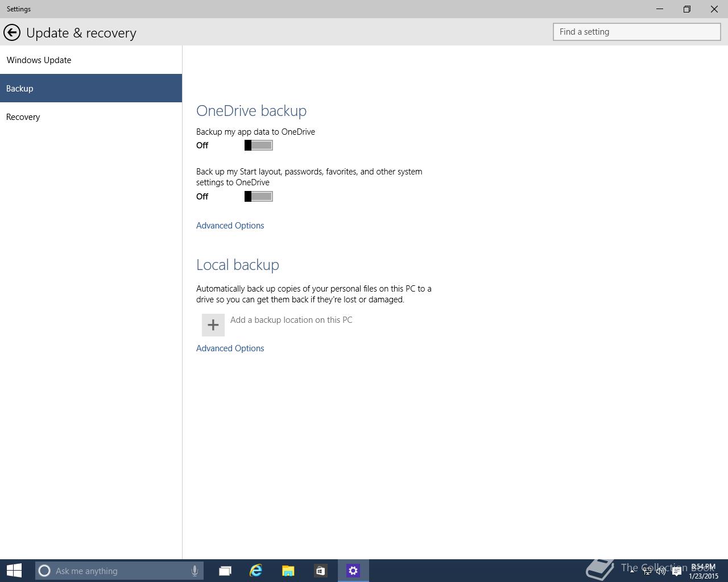The image size is (728, 582).
Task: Toggle Start layout and system settings backup
Action: click(259, 197)
